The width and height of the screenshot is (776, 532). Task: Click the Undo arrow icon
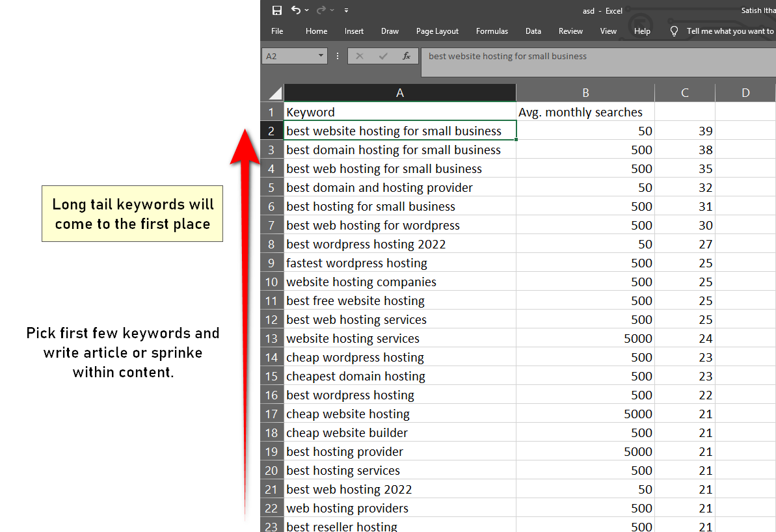click(x=295, y=10)
